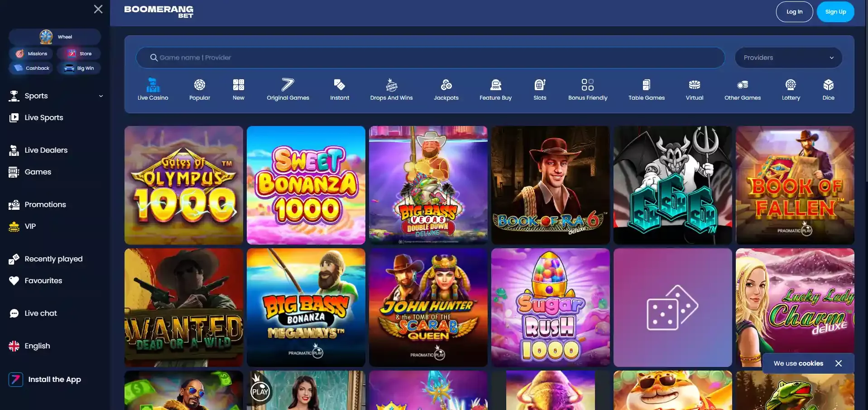Click the game search input field
The width and height of the screenshot is (868, 410).
[x=430, y=58]
